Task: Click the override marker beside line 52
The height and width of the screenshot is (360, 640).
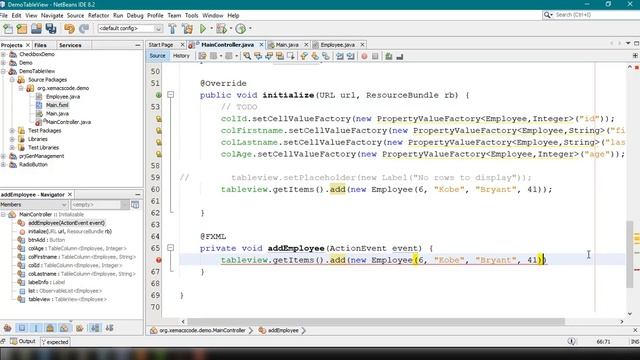Action: click(x=158, y=95)
